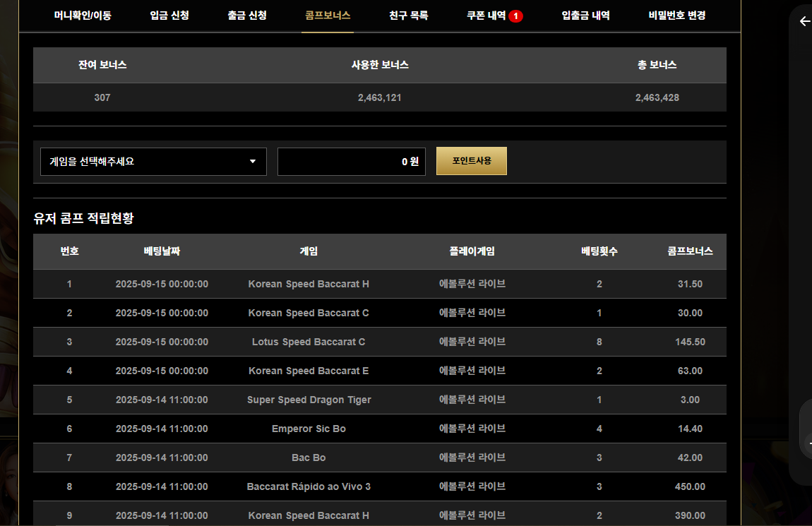812x526 pixels.
Task: Click comp bonus value 145.50
Action: point(690,342)
